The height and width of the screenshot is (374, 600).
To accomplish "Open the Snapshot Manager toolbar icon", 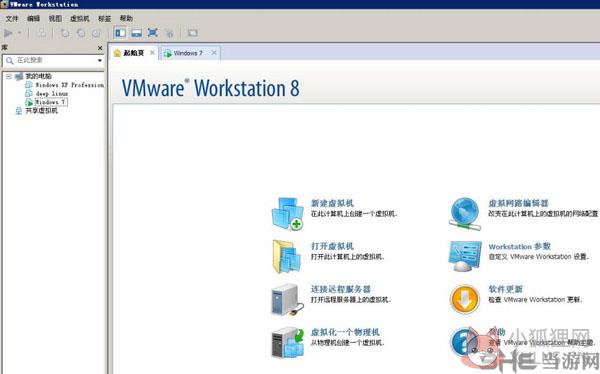I will coord(96,33).
